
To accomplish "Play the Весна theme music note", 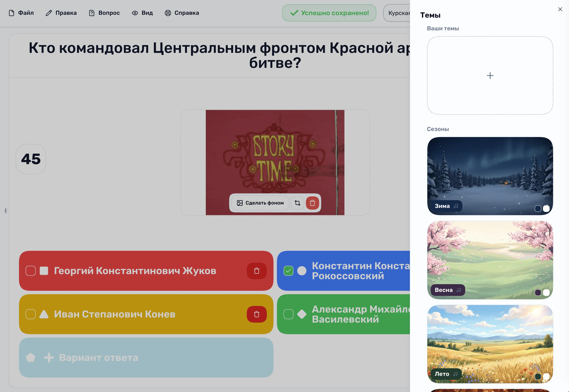I will (x=459, y=290).
